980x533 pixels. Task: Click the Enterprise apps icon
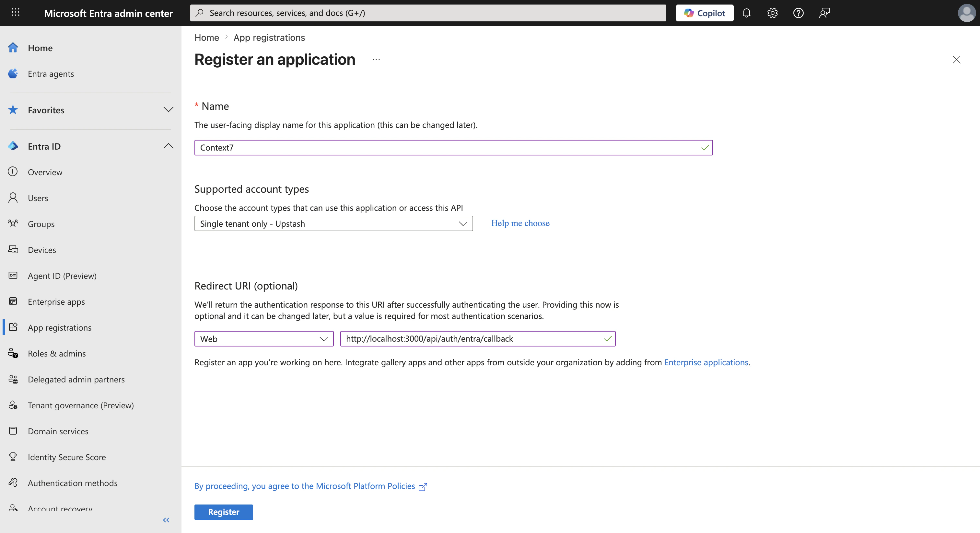[13, 301]
